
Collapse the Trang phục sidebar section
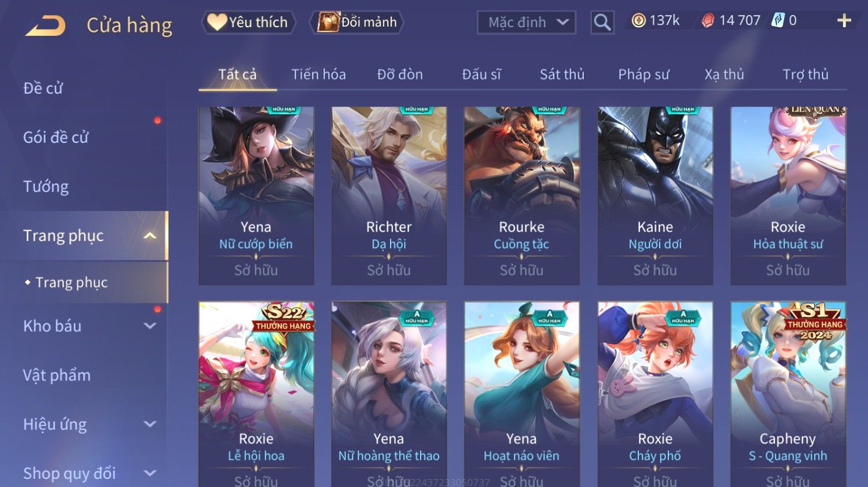point(150,235)
